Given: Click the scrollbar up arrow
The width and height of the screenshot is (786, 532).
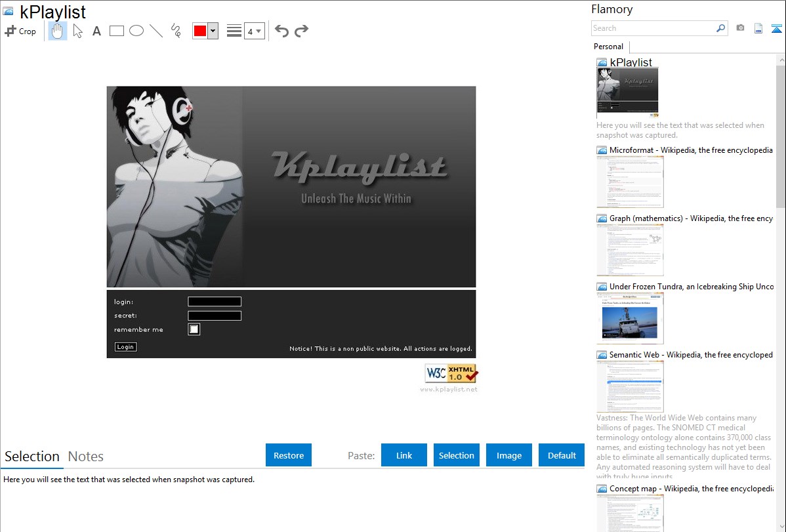Looking at the screenshot, I should coord(781,60).
